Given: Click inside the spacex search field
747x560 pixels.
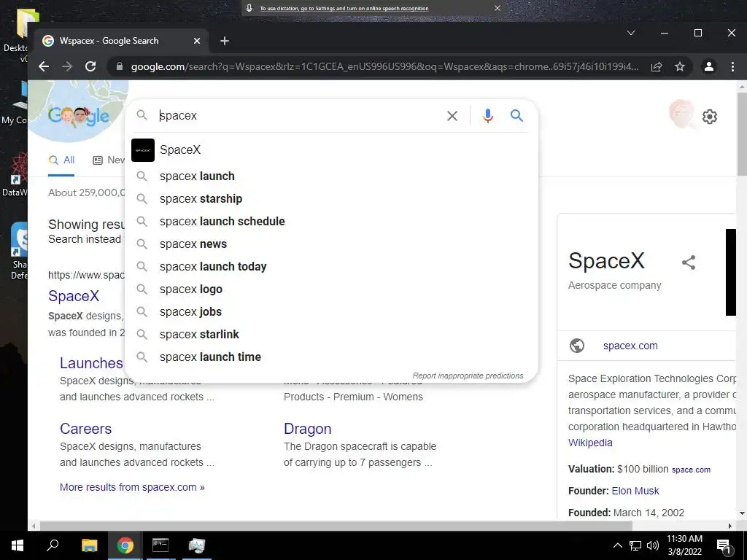Looking at the screenshot, I should tap(300, 116).
